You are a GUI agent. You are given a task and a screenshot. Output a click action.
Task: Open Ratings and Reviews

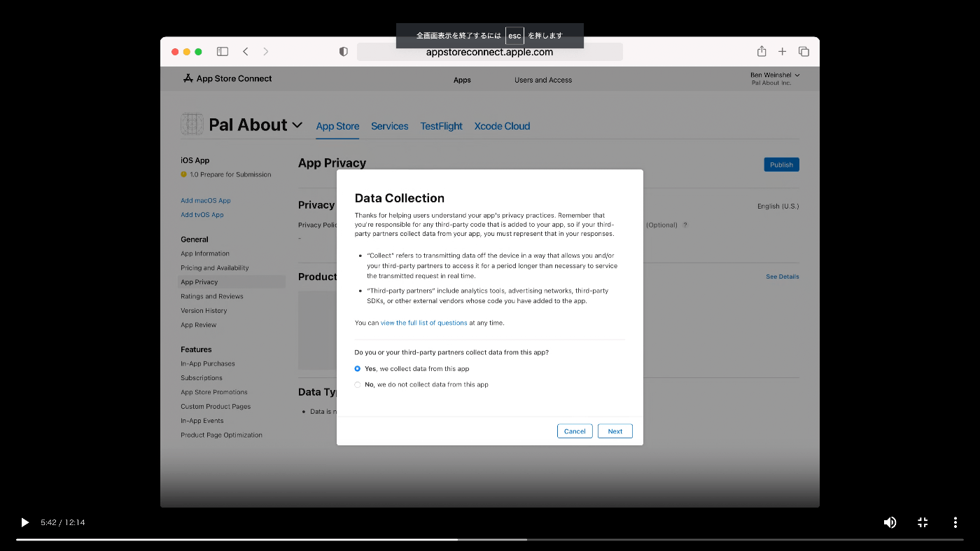click(x=212, y=296)
